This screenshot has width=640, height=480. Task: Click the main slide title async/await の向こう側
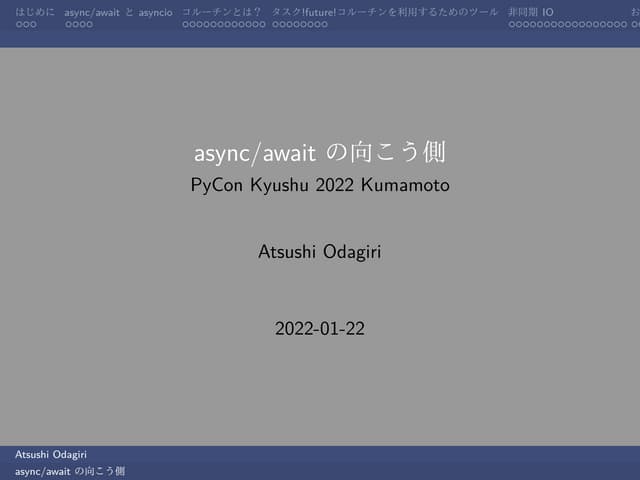click(319, 153)
